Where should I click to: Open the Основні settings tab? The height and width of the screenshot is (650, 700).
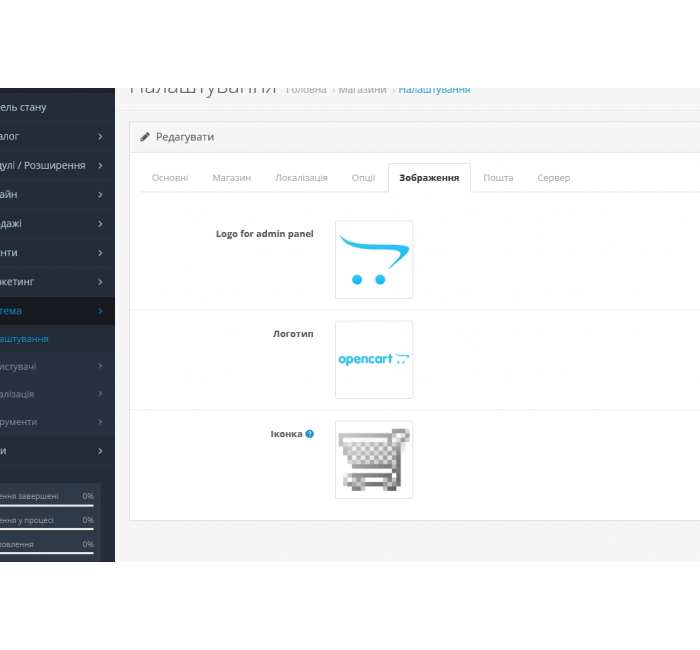170,178
